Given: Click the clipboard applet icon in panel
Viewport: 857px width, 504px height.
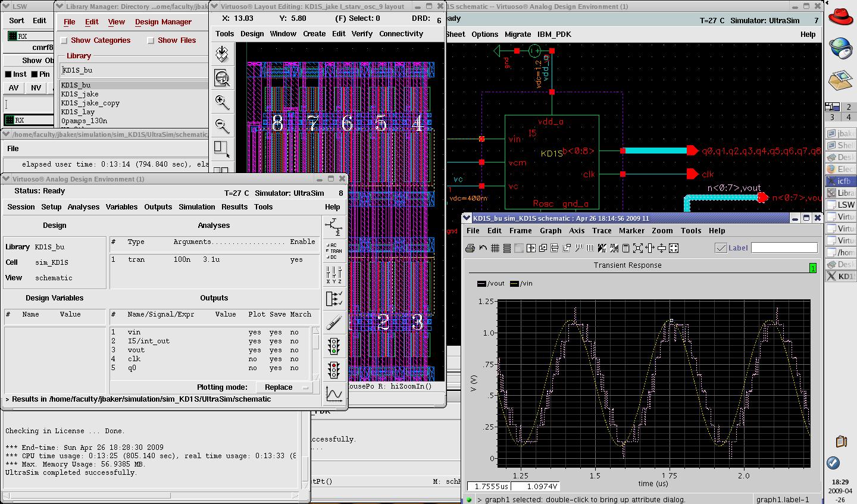Looking at the screenshot, I should [841, 441].
